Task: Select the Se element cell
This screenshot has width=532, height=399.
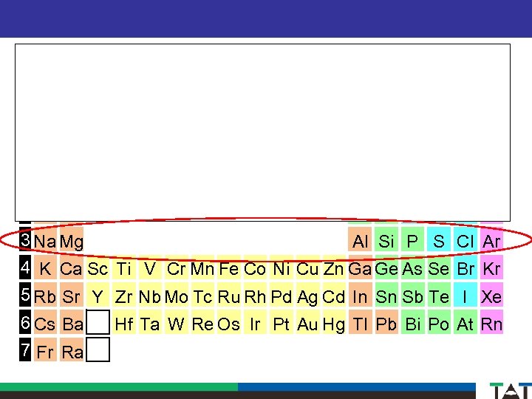Action: pos(439,267)
